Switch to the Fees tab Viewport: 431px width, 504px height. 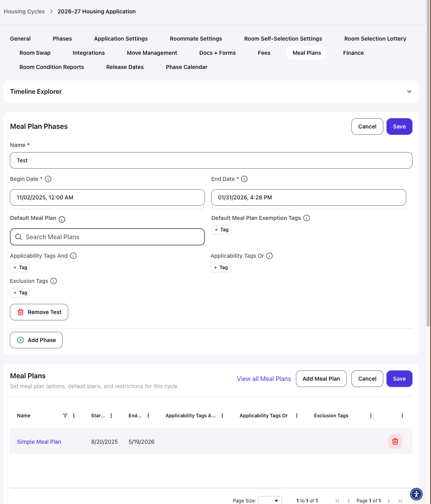[x=264, y=52]
